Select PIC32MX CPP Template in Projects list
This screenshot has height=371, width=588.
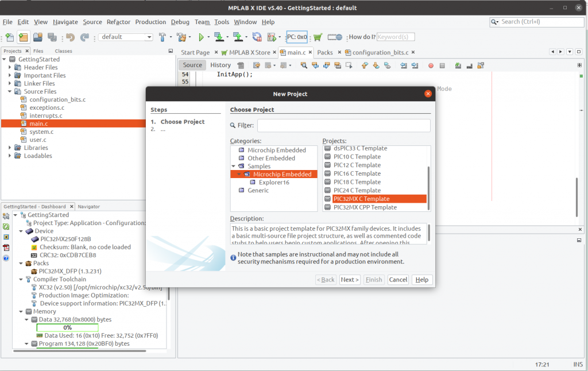[365, 207]
